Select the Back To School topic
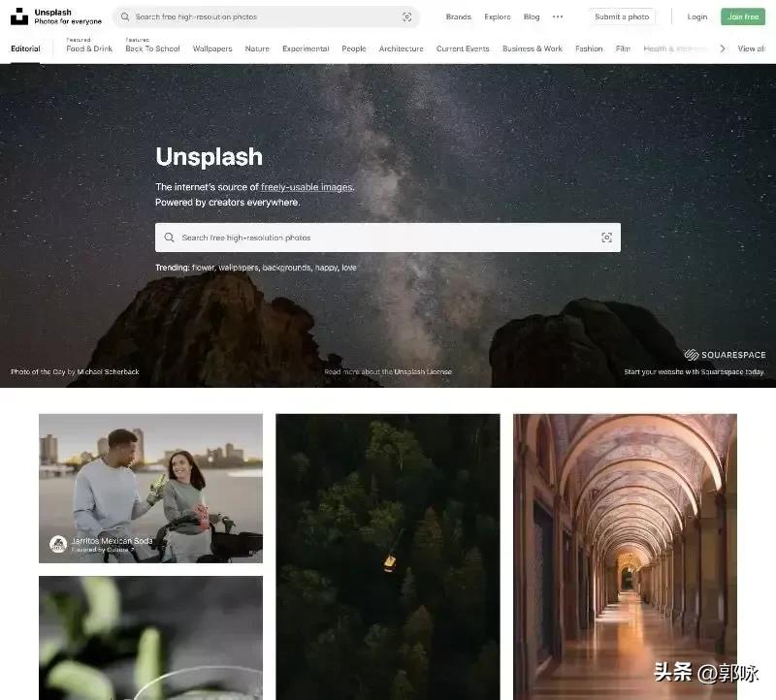Image resolution: width=776 pixels, height=700 pixels. (153, 48)
